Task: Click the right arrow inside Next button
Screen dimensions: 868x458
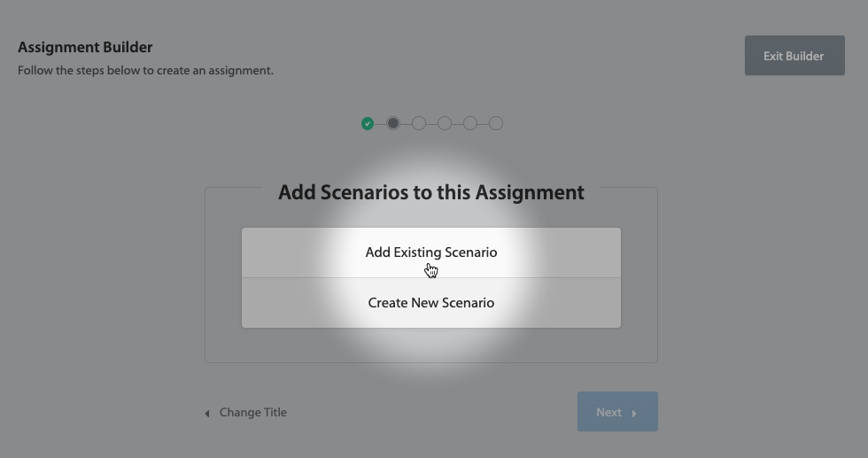Action: tap(634, 413)
